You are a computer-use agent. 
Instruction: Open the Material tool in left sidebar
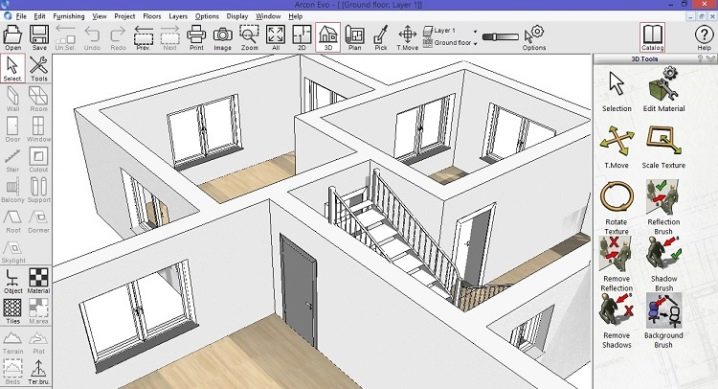coord(38,281)
